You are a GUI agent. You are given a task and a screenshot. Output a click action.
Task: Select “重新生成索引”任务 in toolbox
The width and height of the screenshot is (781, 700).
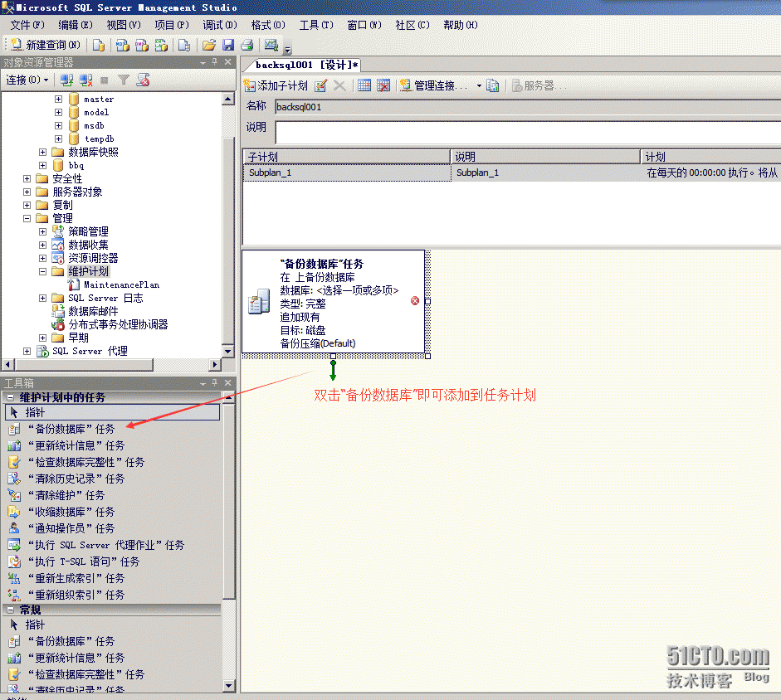tap(76, 578)
